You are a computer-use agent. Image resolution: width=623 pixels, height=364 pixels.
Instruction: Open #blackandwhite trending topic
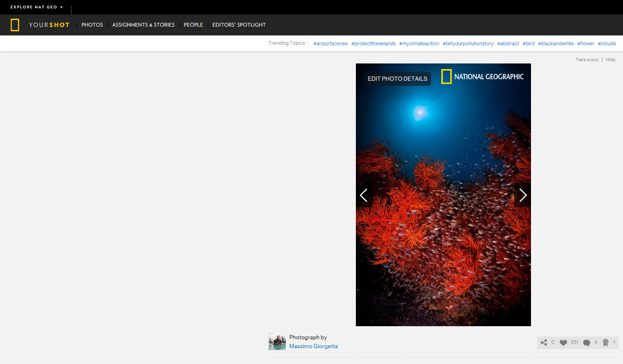click(x=556, y=43)
